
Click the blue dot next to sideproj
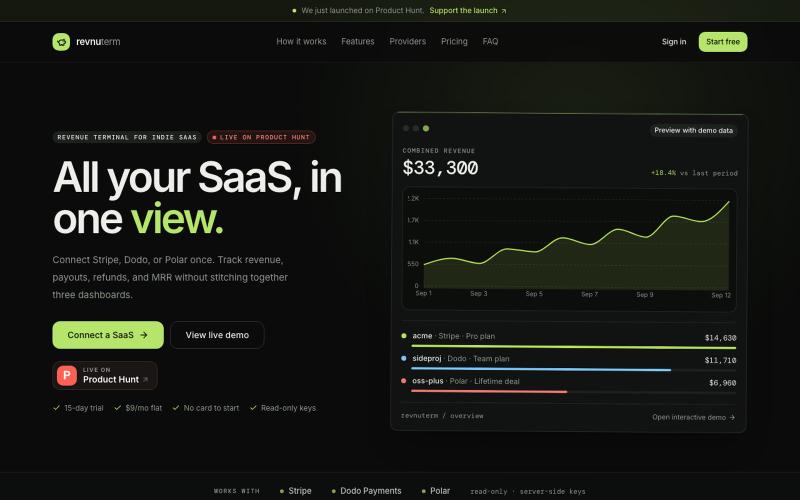point(404,358)
